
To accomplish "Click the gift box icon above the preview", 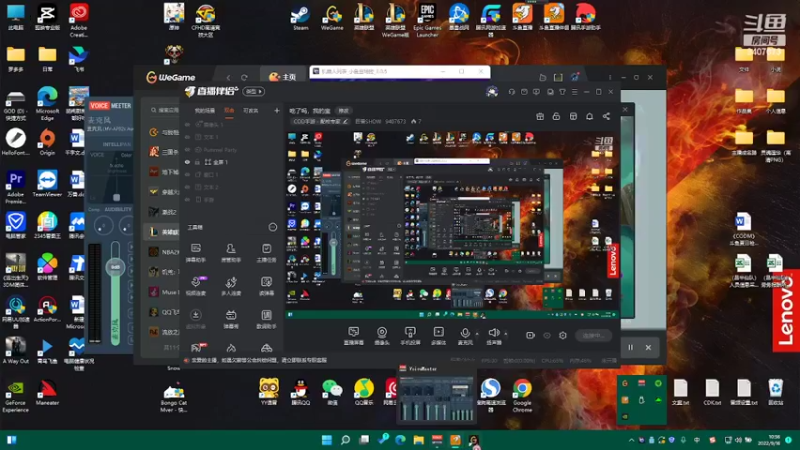I will [540, 116].
